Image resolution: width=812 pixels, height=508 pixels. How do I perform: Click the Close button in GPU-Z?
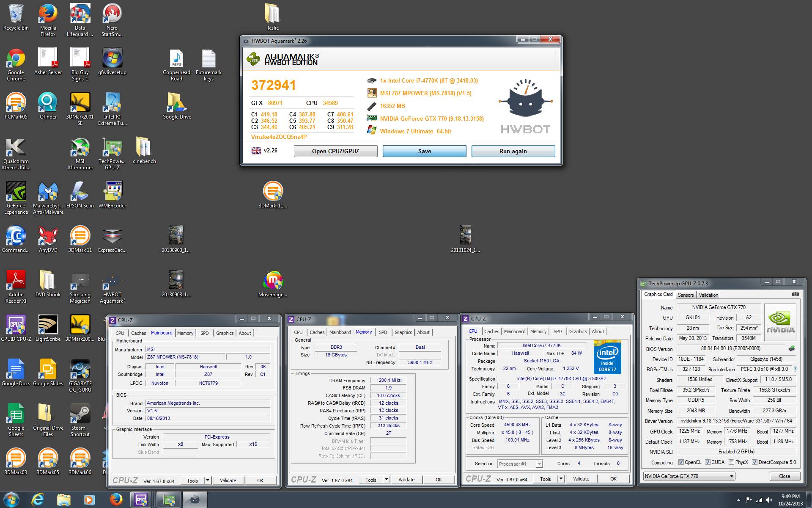pos(785,476)
